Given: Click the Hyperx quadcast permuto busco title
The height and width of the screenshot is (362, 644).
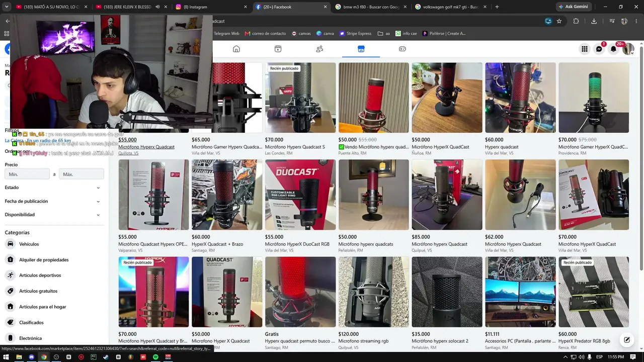Looking at the screenshot, I should tap(300, 341).
